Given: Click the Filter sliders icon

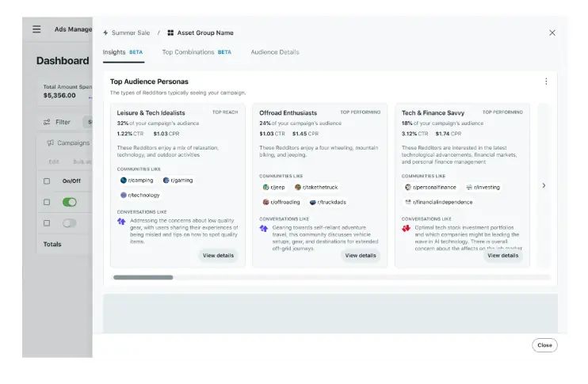Looking at the screenshot, I should tap(47, 122).
